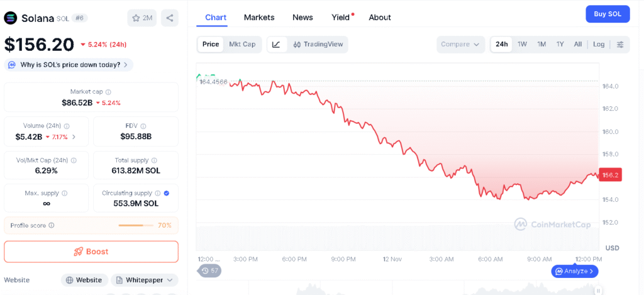
Task: Click the star watchlist button showing 2M
Action: [142, 18]
